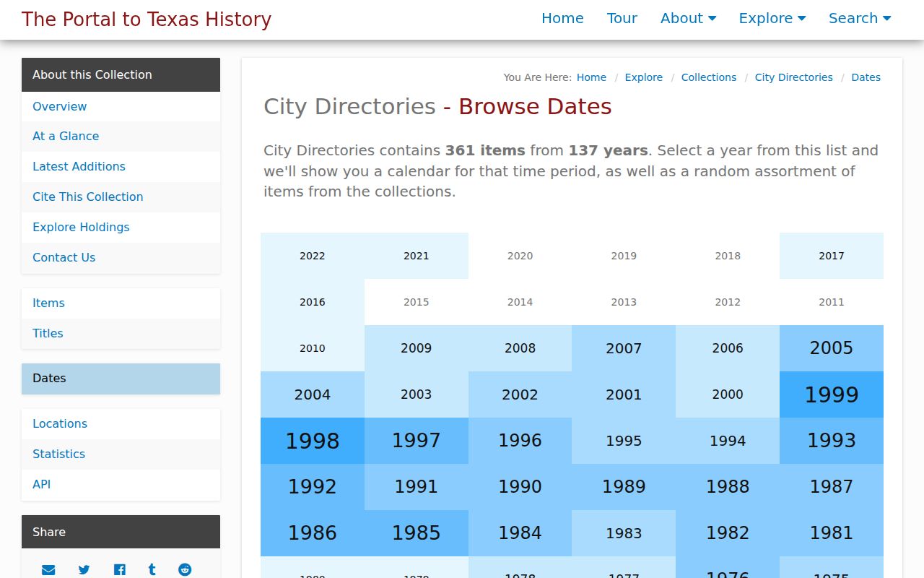
Task: Open Cite This Collection
Action: [x=121, y=197]
